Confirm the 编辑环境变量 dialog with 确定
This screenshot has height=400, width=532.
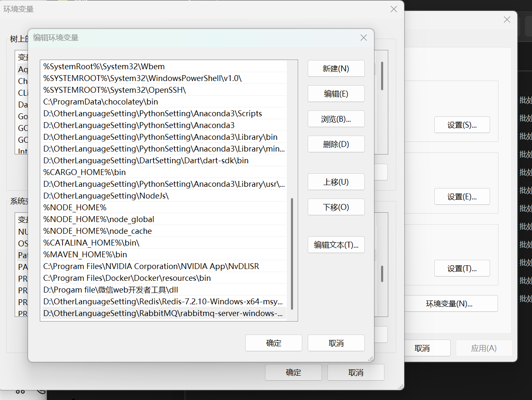click(273, 343)
